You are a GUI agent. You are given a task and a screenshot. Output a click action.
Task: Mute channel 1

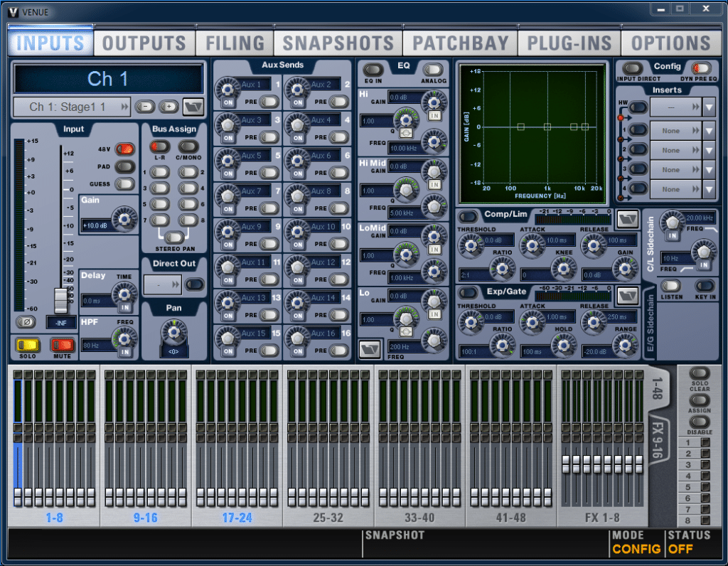click(62, 346)
